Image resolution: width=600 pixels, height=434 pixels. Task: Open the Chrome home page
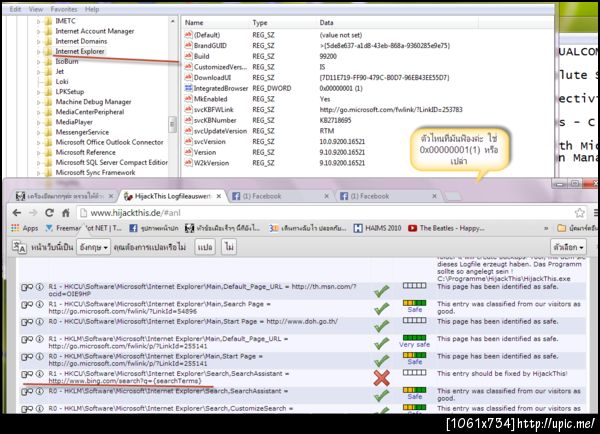66,213
